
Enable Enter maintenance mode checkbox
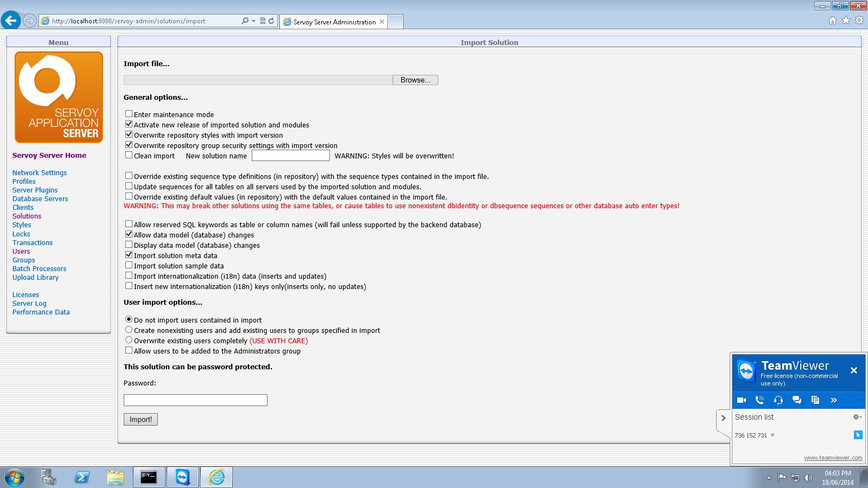(129, 114)
